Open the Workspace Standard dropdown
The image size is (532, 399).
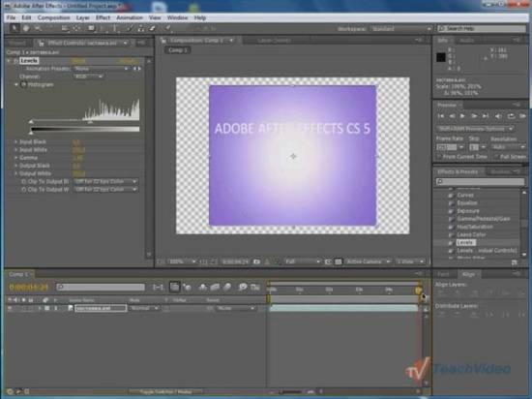pyautogui.click(x=401, y=29)
